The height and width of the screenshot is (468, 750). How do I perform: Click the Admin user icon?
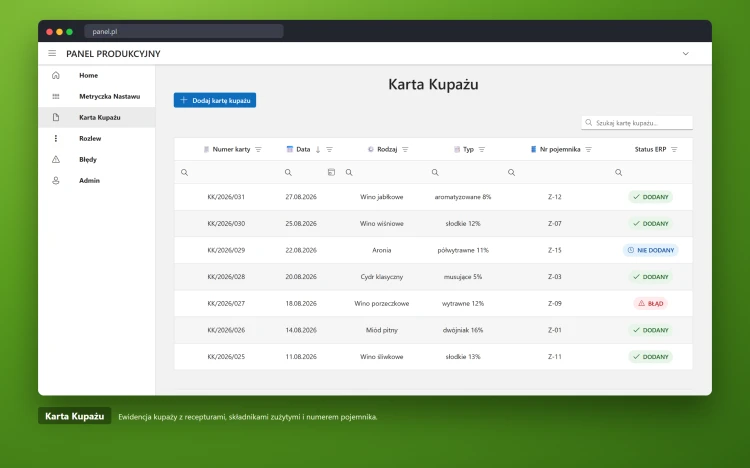click(x=55, y=180)
